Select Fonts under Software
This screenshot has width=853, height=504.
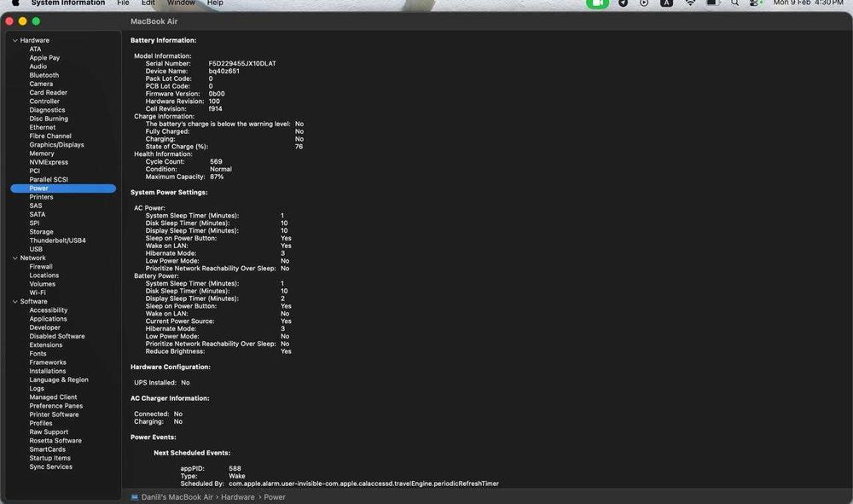coord(38,353)
